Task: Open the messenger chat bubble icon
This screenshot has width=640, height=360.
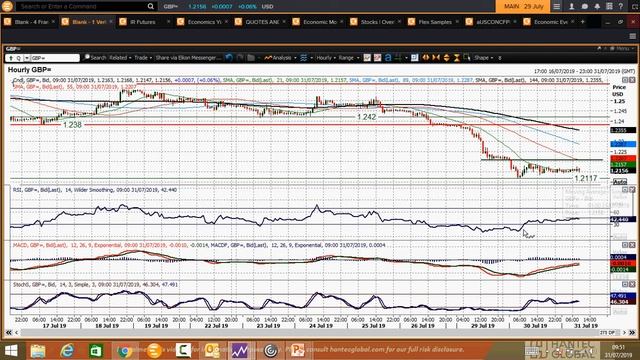Action: [x=584, y=7]
